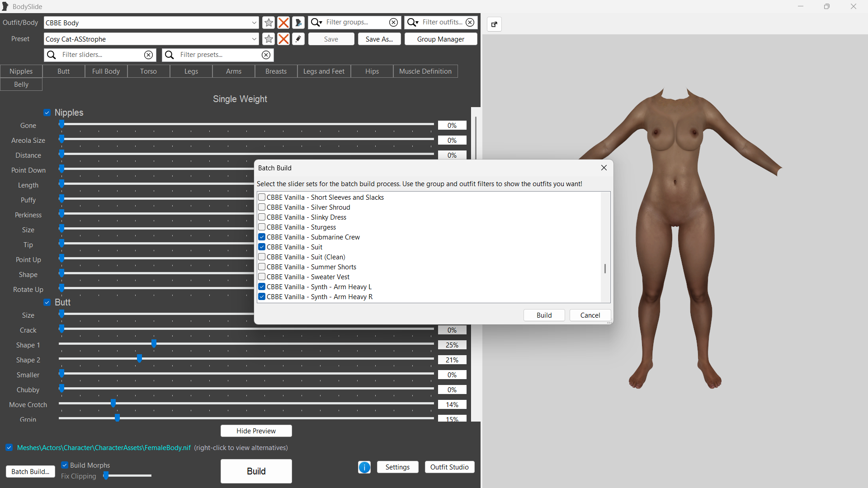Collapse the Butt slider category checkbox
Image resolution: width=868 pixels, height=488 pixels.
pos(47,302)
